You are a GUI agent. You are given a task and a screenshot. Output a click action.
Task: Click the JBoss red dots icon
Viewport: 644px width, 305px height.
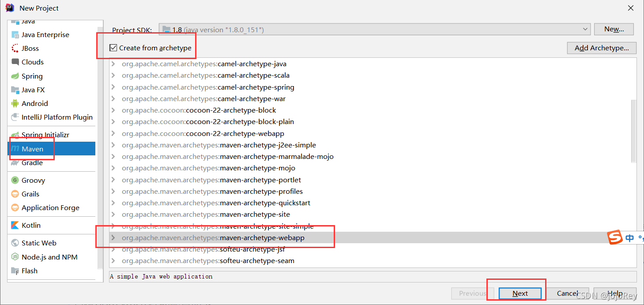[x=15, y=49]
